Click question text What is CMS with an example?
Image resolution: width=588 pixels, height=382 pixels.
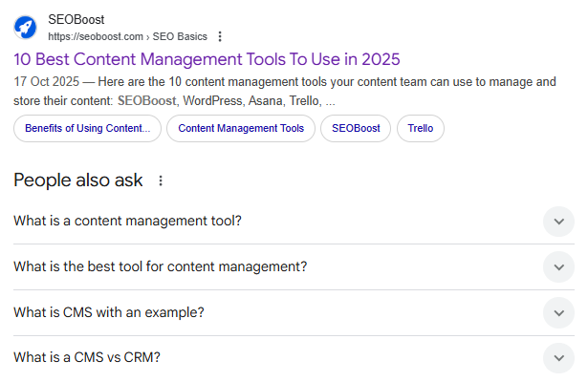tap(109, 312)
